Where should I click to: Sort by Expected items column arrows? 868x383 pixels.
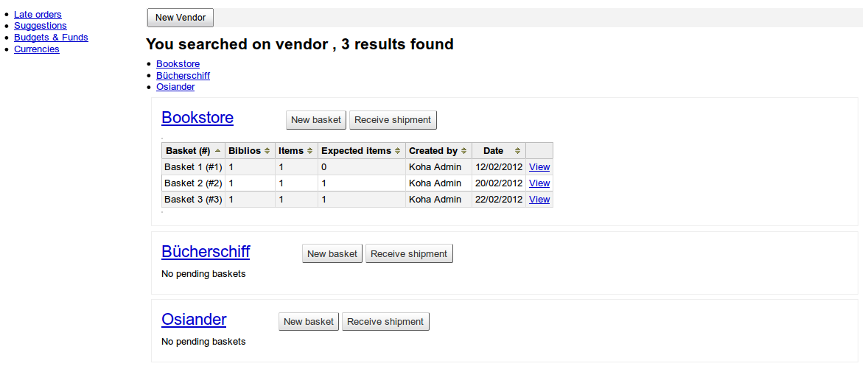398,151
